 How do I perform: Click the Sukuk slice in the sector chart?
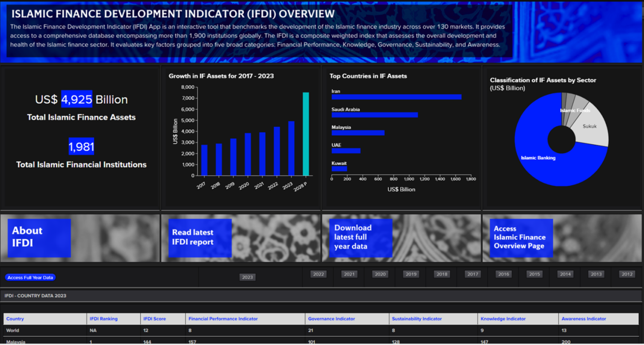(x=588, y=125)
